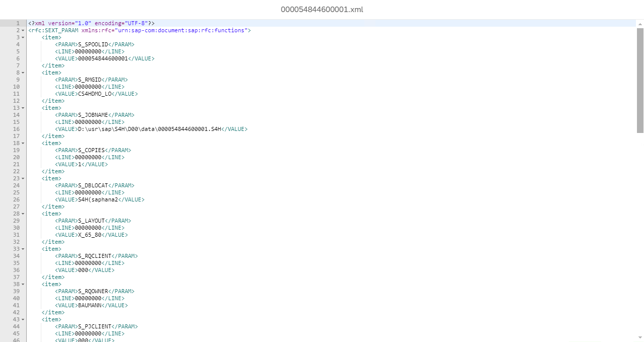Click the S4H(saphana2 value
The image size is (644, 342).
(x=98, y=199)
